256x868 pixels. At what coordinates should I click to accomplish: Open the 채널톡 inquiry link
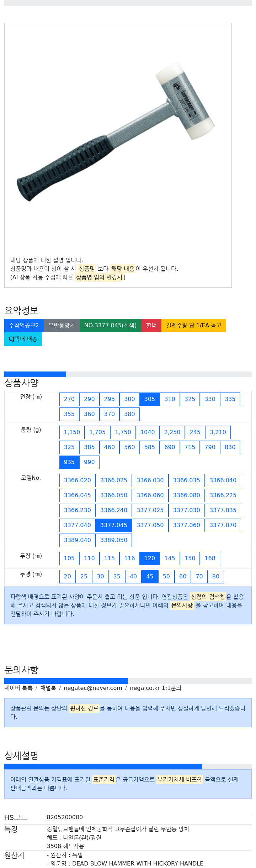tap(48, 688)
